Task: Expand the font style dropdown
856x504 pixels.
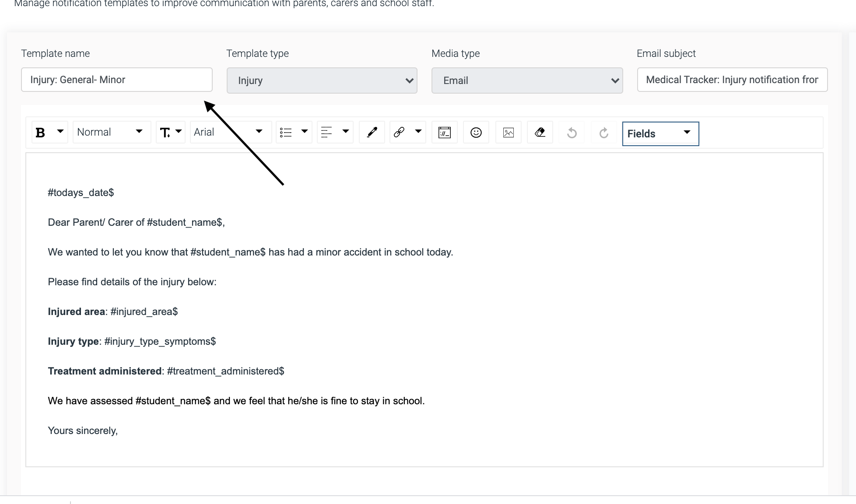Action: tap(259, 132)
